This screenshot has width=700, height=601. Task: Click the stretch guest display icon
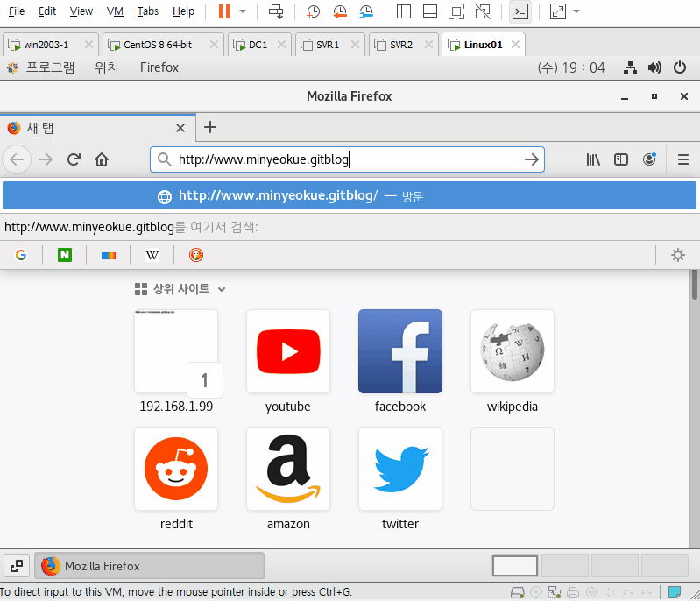(558, 11)
